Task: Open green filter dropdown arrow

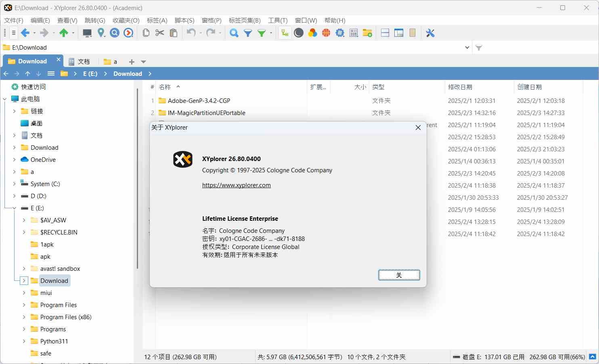Action: (271, 33)
